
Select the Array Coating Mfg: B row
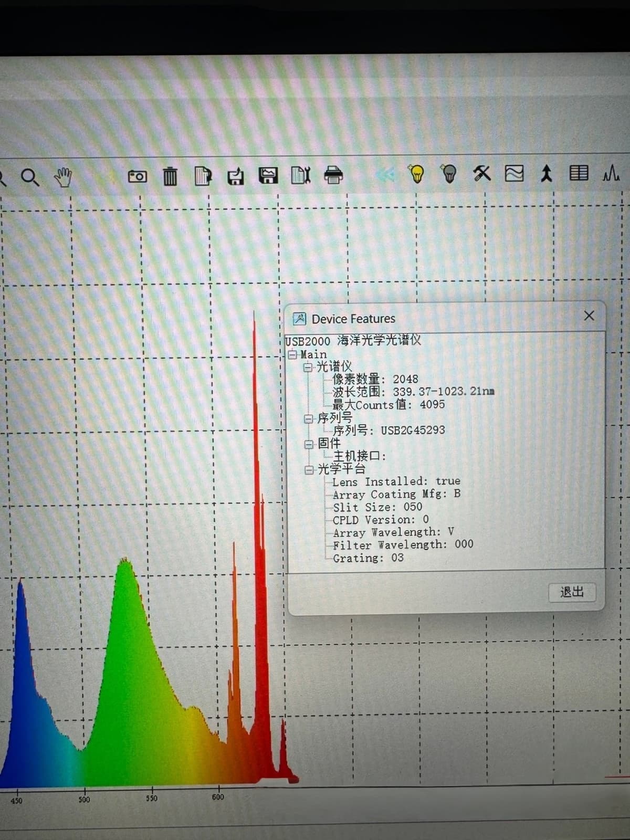(396, 494)
